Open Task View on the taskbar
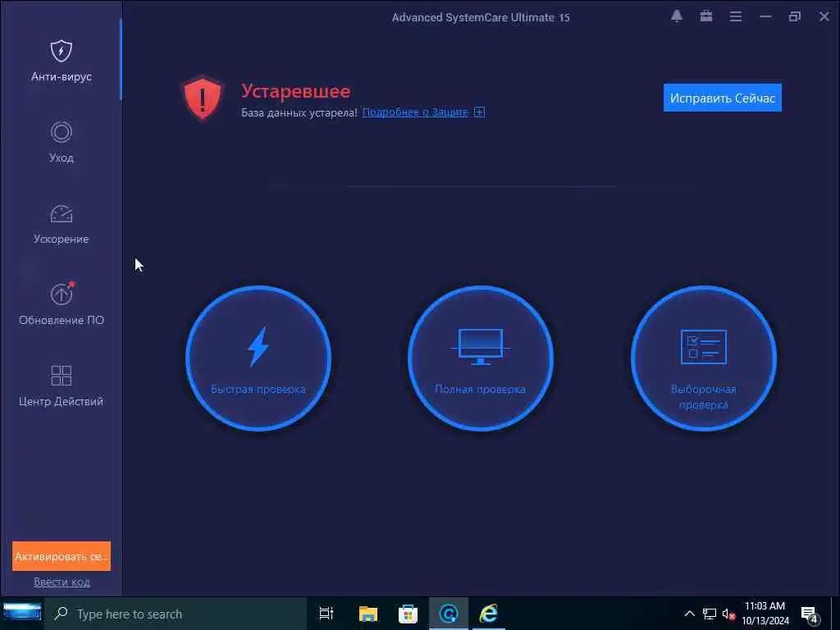This screenshot has height=630, width=840. pyautogui.click(x=326, y=614)
